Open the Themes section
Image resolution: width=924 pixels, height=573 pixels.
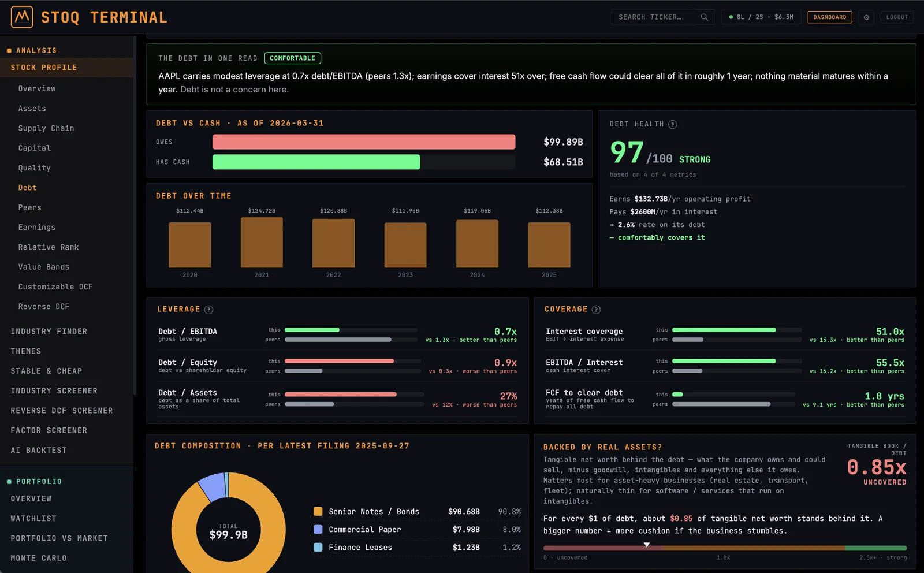pos(26,351)
